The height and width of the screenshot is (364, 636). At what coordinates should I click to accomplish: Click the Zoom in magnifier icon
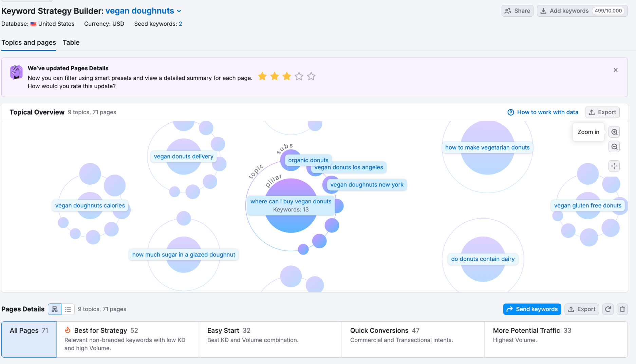point(614,132)
